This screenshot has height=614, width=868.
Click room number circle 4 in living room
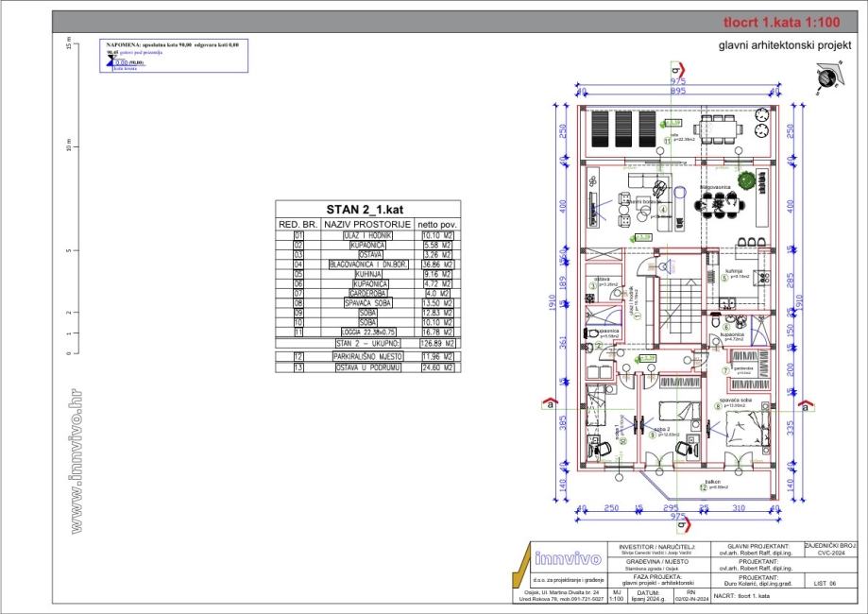(x=663, y=210)
